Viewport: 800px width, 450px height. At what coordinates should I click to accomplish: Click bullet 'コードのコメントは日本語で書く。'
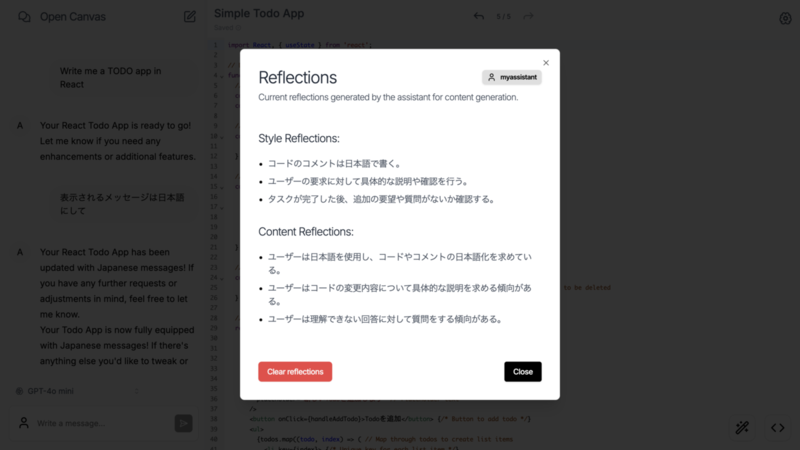click(x=335, y=164)
